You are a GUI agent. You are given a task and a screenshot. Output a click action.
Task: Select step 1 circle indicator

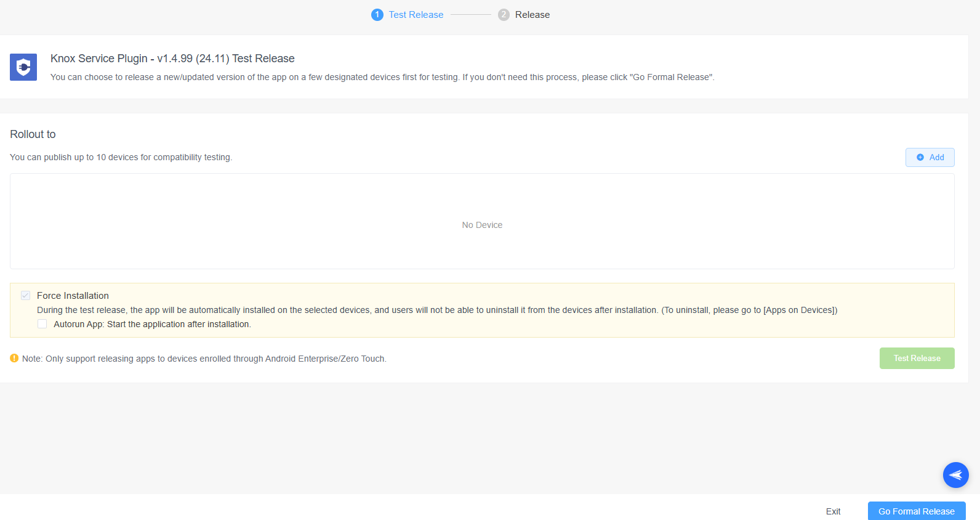click(x=377, y=15)
